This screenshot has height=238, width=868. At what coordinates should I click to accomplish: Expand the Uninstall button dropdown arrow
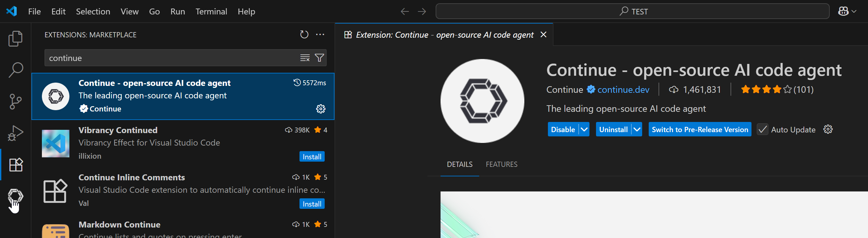(637, 129)
